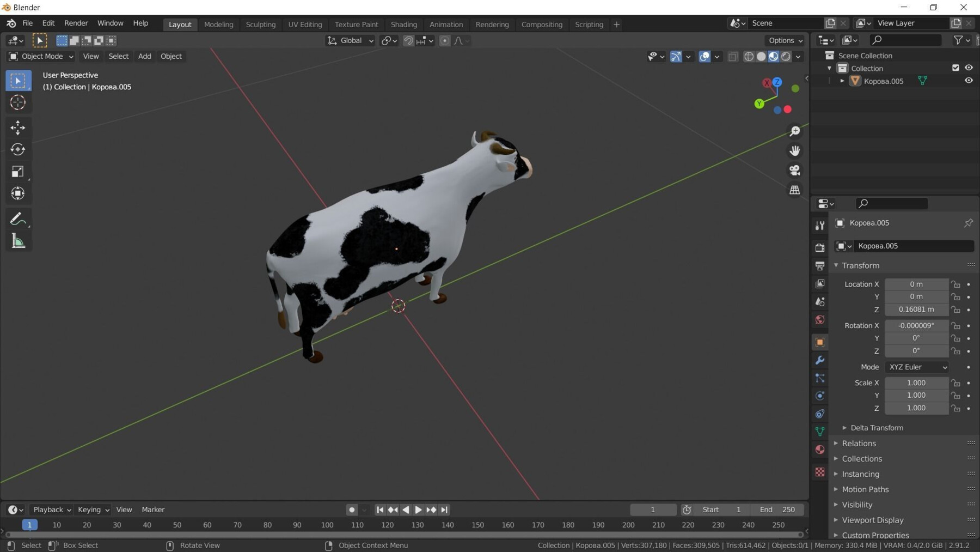
Task: Change the rotation Mode from XYZ Euler
Action: tap(917, 367)
